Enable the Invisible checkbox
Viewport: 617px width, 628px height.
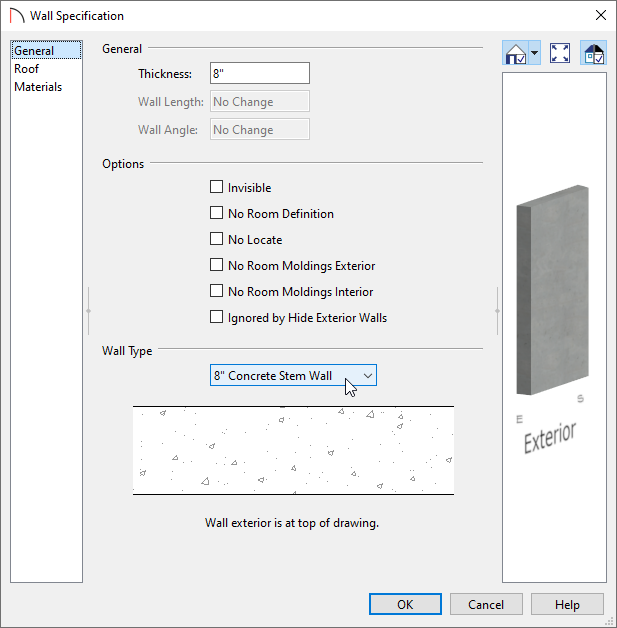click(217, 187)
